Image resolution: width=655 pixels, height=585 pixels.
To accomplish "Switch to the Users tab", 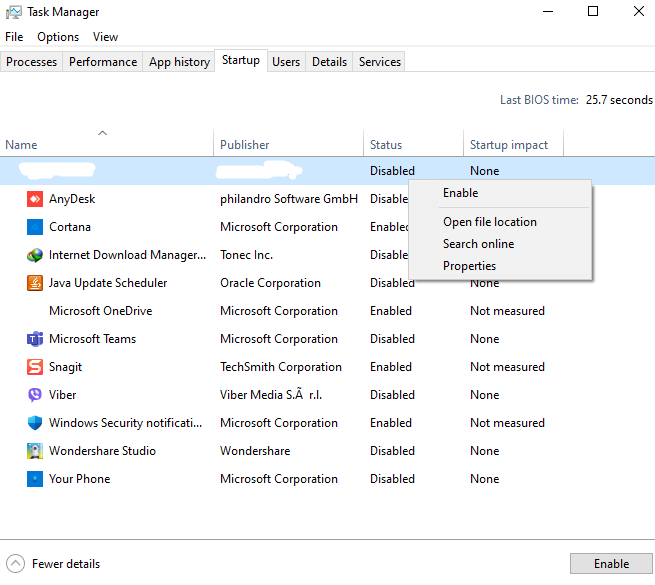I will pyautogui.click(x=286, y=62).
